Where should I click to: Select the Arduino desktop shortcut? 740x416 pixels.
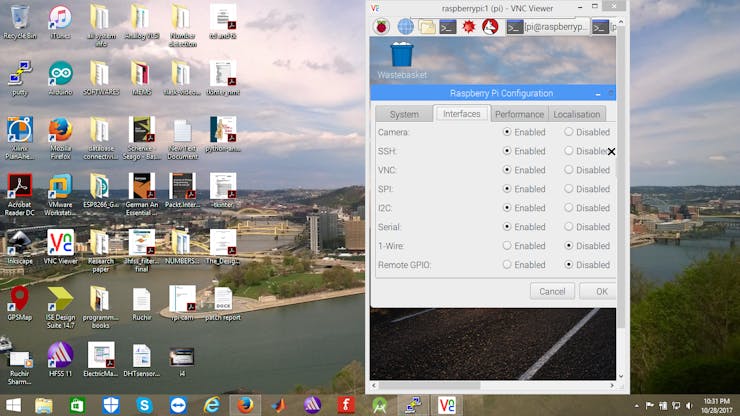pos(60,78)
